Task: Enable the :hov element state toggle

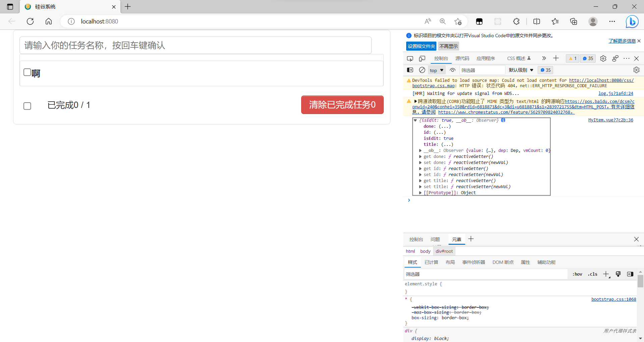Action: (x=578, y=274)
